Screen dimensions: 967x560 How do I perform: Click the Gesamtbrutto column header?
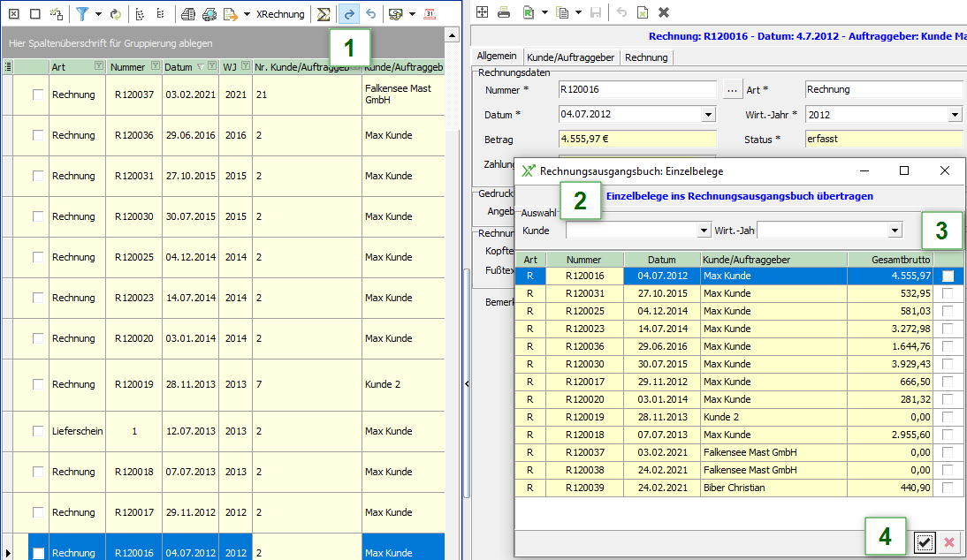click(889, 260)
